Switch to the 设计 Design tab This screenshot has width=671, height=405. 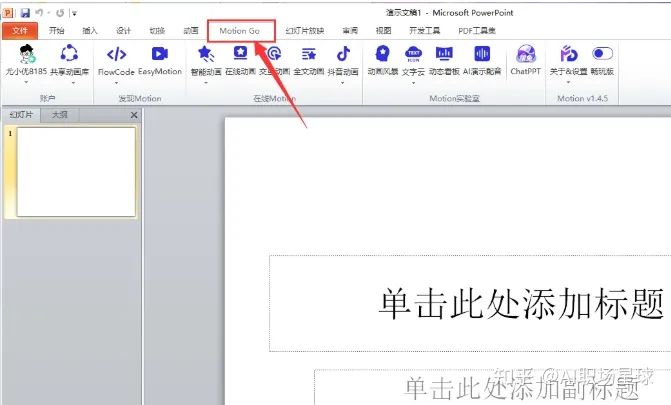tap(123, 31)
